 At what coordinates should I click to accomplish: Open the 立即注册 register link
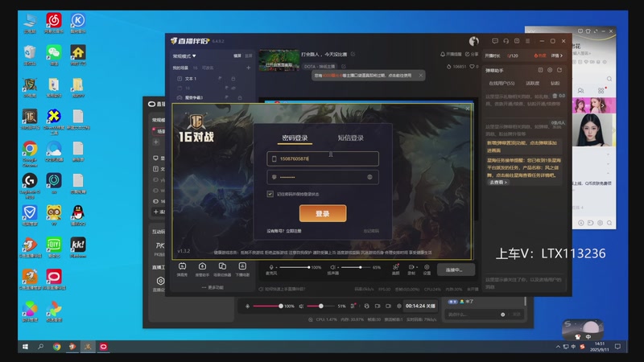(x=293, y=231)
